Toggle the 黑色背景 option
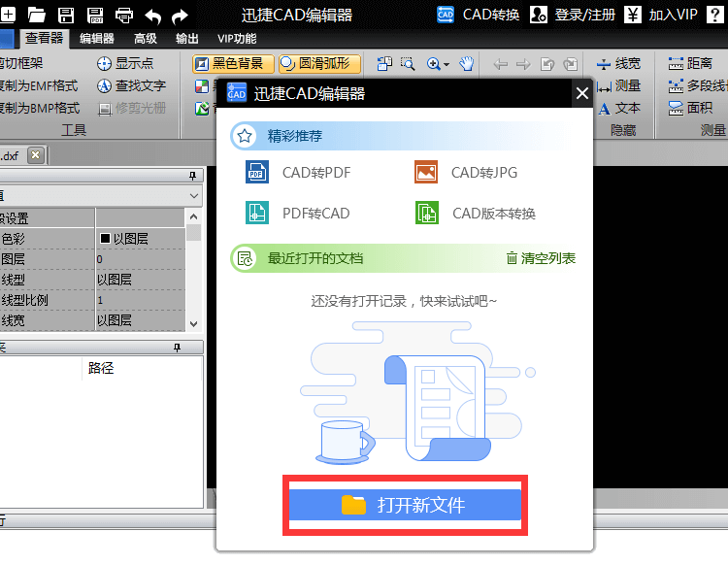The image size is (728, 565). tap(233, 64)
